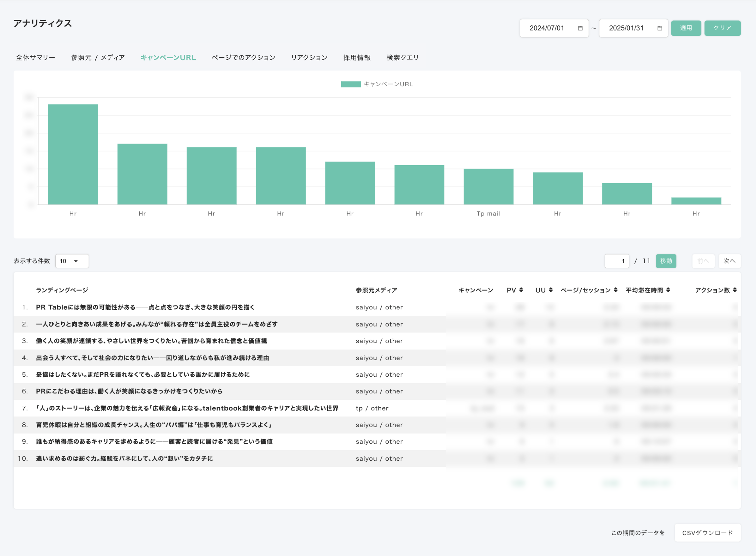Click the tallest first chart bar
Image resolution: width=756 pixels, height=556 pixels.
point(73,154)
